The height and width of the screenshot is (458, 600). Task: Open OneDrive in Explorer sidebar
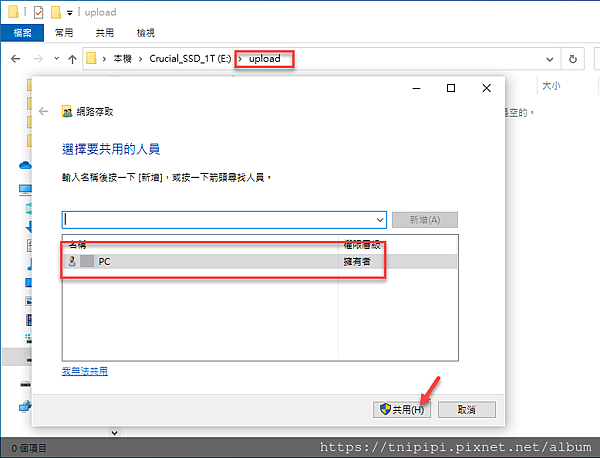[25, 165]
